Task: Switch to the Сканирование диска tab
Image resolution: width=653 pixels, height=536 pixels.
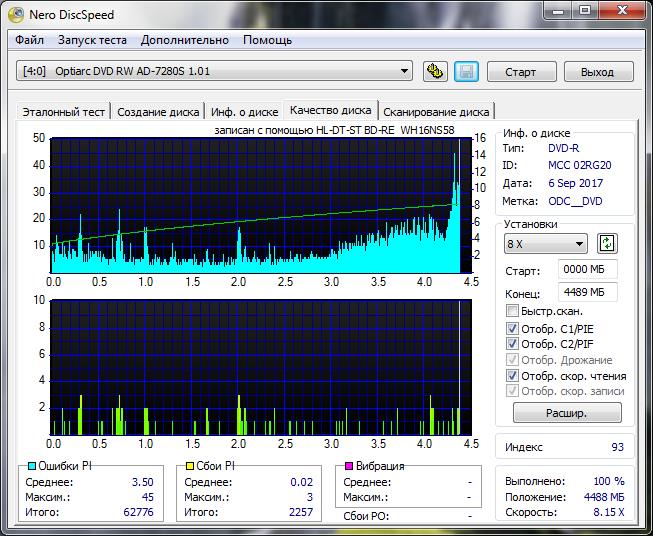Action: pos(436,112)
